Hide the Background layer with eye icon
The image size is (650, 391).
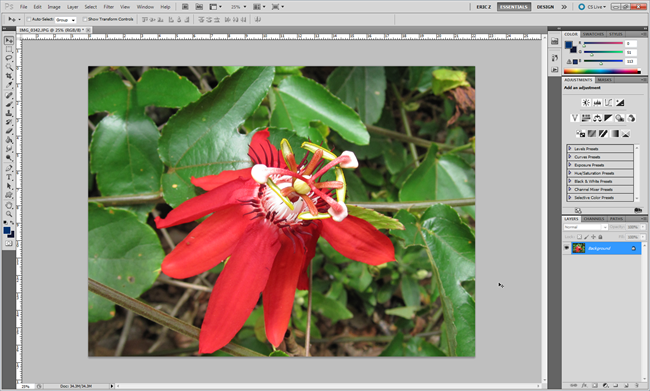[566, 248]
